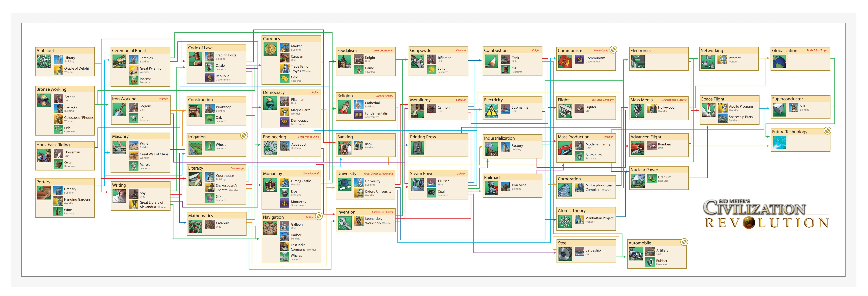Click the Communism hammer and sickle icon
This screenshot has height=296, width=868.
click(x=565, y=61)
